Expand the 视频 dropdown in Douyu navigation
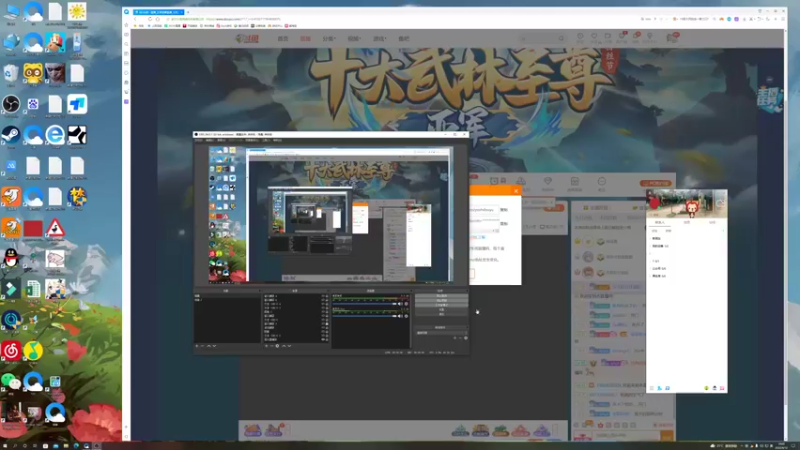The width and height of the screenshot is (800, 450). (x=354, y=39)
